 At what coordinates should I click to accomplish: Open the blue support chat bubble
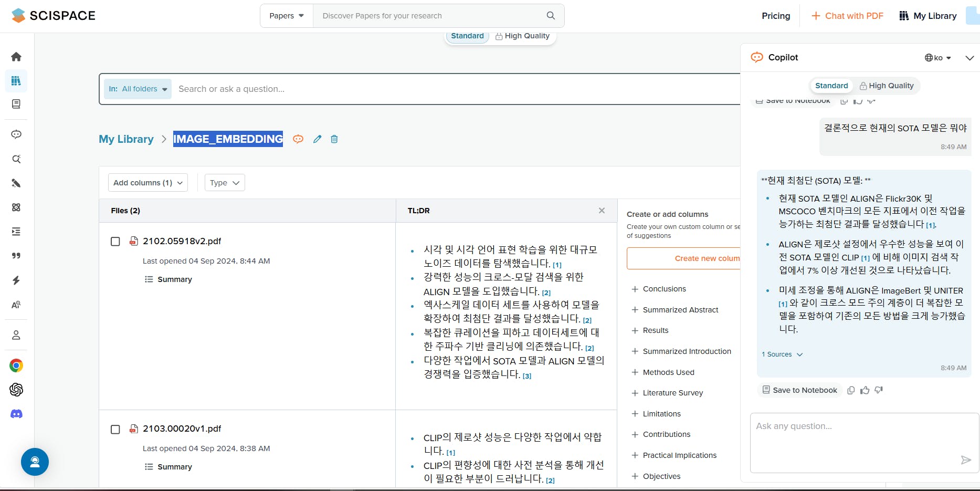coord(35,462)
